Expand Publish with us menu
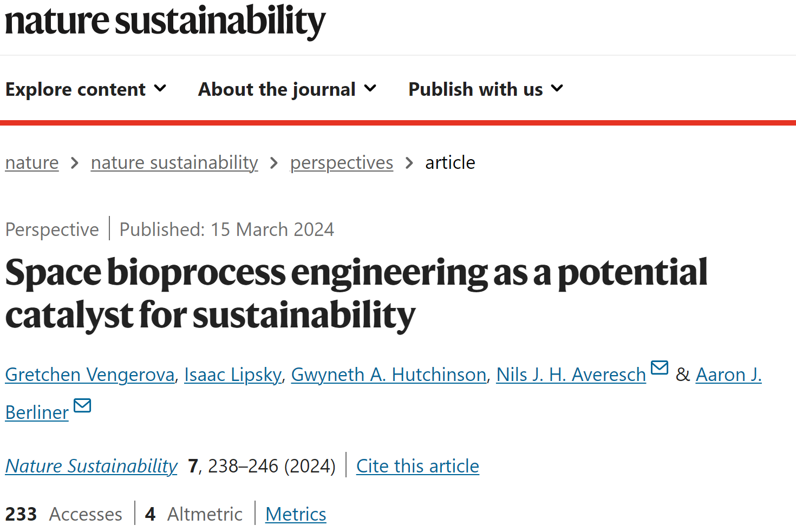The height and width of the screenshot is (532, 796). pos(486,89)
